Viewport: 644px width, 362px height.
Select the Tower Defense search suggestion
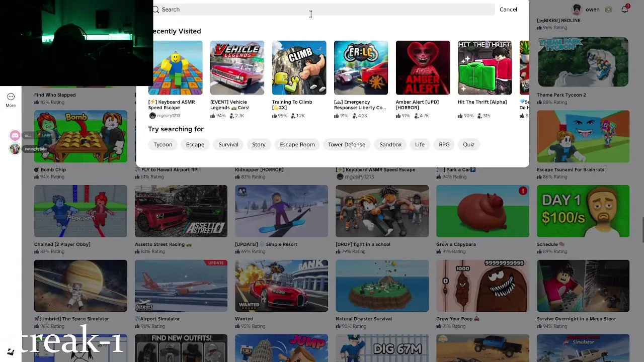pos(347,145)
